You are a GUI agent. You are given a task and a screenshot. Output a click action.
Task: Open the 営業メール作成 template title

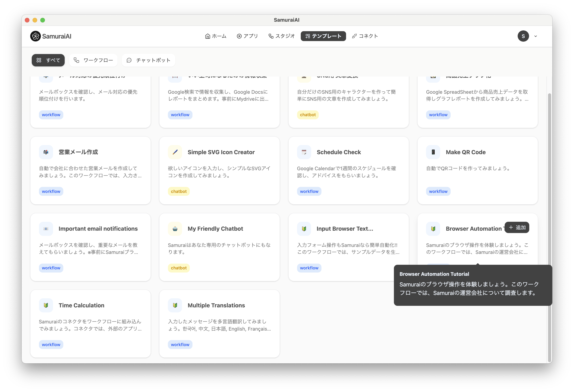tap(78, 152)
